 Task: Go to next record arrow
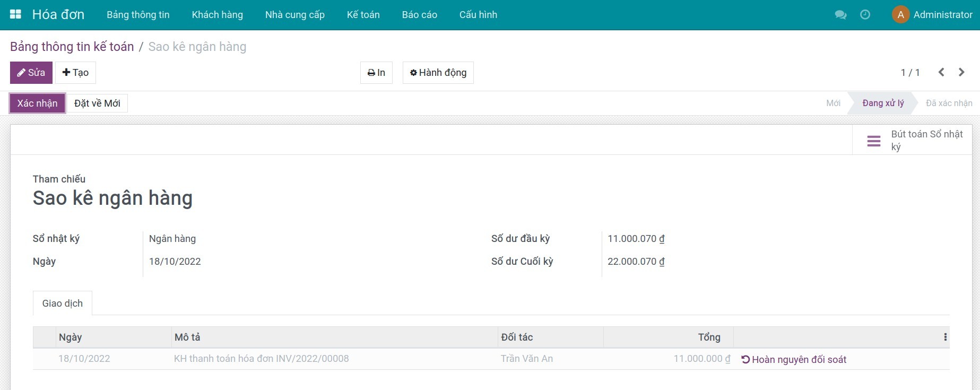point(961,72)
